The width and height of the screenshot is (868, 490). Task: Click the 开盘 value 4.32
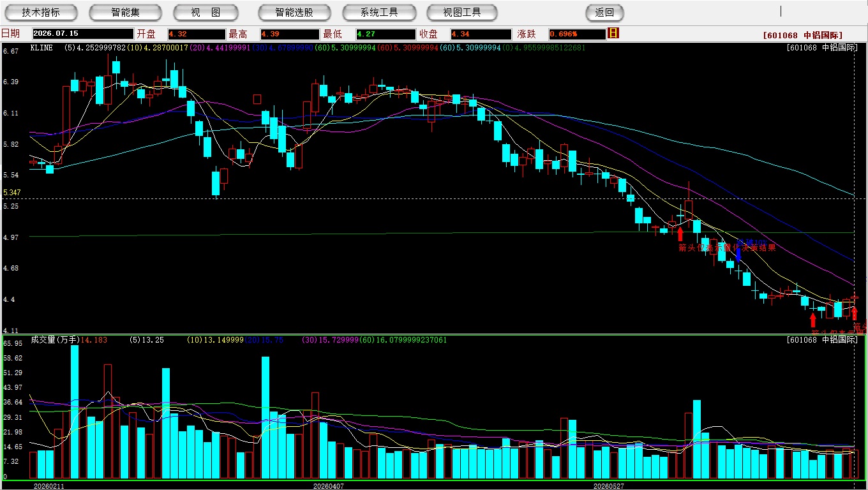coord(197,34)
